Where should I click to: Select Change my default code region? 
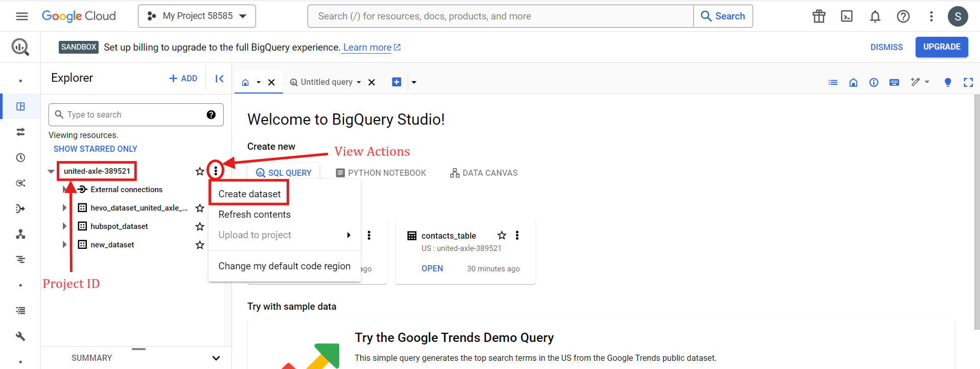[x=285, y=266]
